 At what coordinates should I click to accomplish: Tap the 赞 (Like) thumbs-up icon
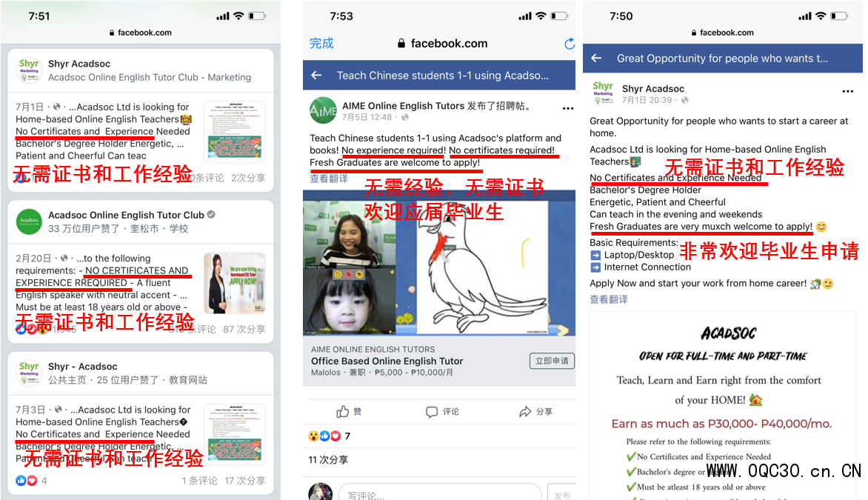click(343, 411)
